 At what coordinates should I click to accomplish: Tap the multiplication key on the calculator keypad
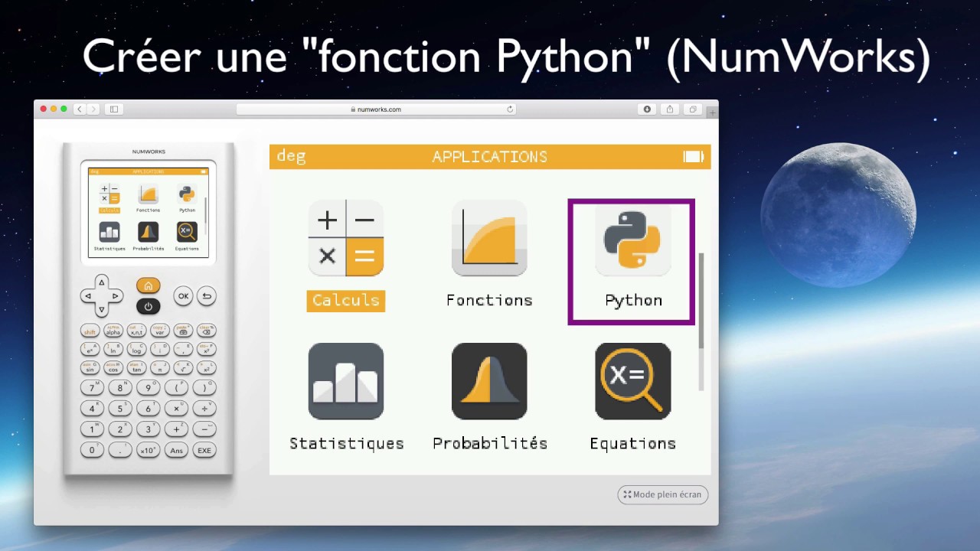(x=176, y=409)
